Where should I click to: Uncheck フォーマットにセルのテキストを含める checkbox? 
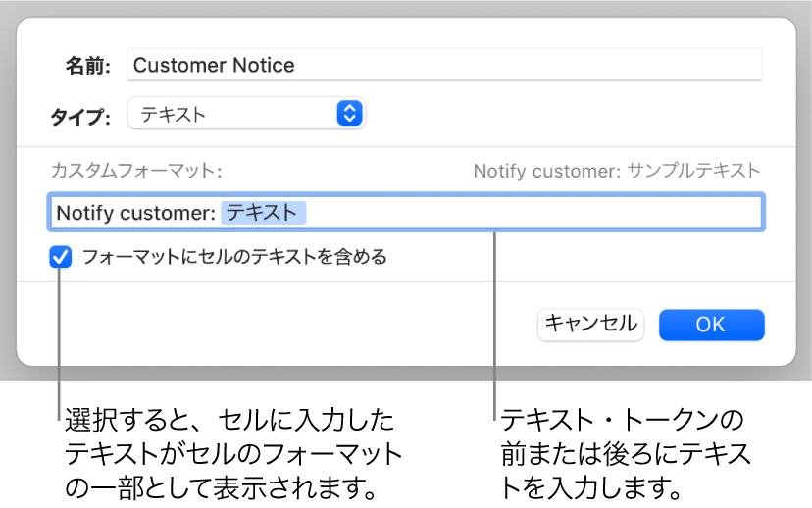coord(61,257)
